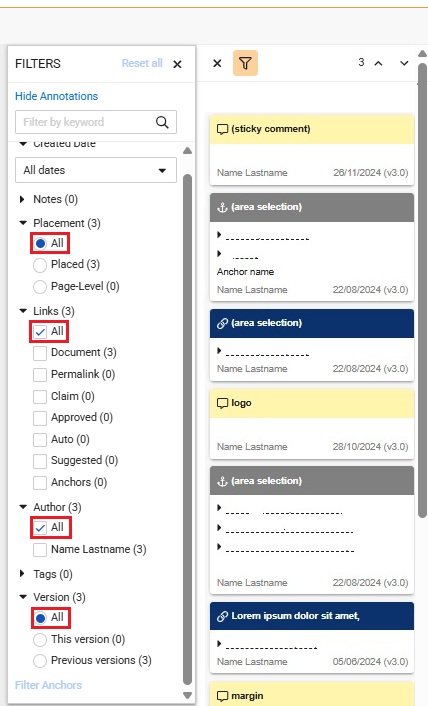The height and width of the screenshot is (706, 428).
Task: Open the sticky comment annotation card
Action: pos(312,150)
